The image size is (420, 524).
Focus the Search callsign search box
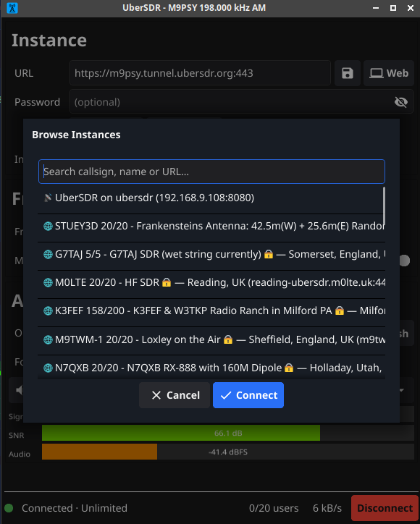(x=211, y=172)
